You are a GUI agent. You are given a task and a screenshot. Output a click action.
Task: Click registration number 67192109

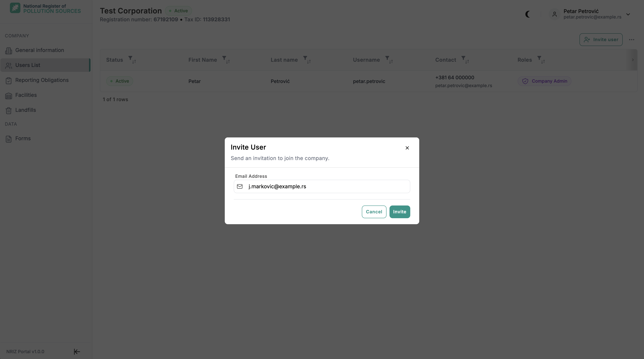tap(166, 19)
